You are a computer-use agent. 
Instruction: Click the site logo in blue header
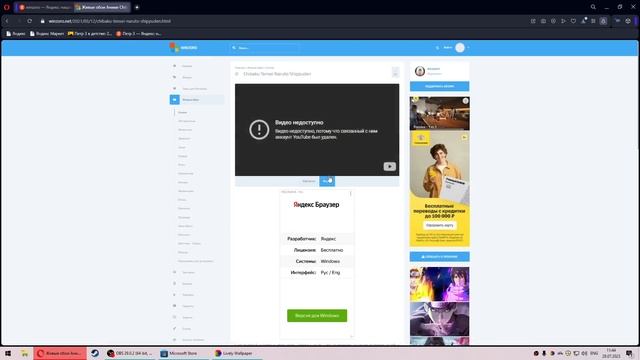click(183, 47)
